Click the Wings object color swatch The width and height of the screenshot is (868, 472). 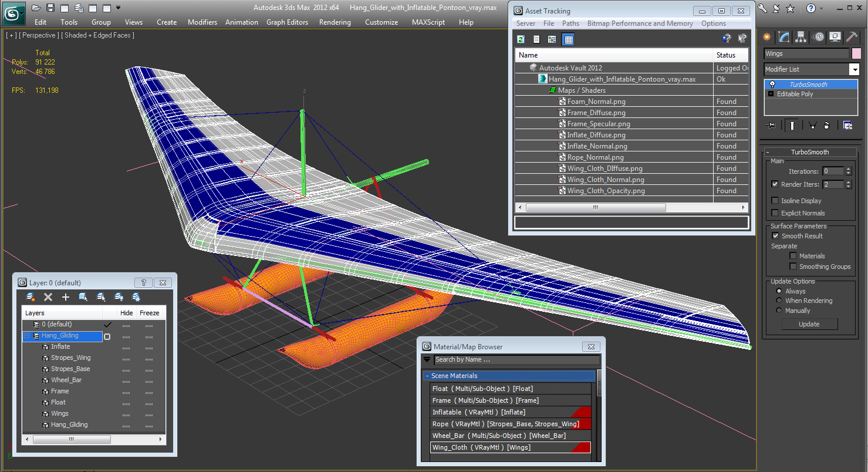coord(856,53)
